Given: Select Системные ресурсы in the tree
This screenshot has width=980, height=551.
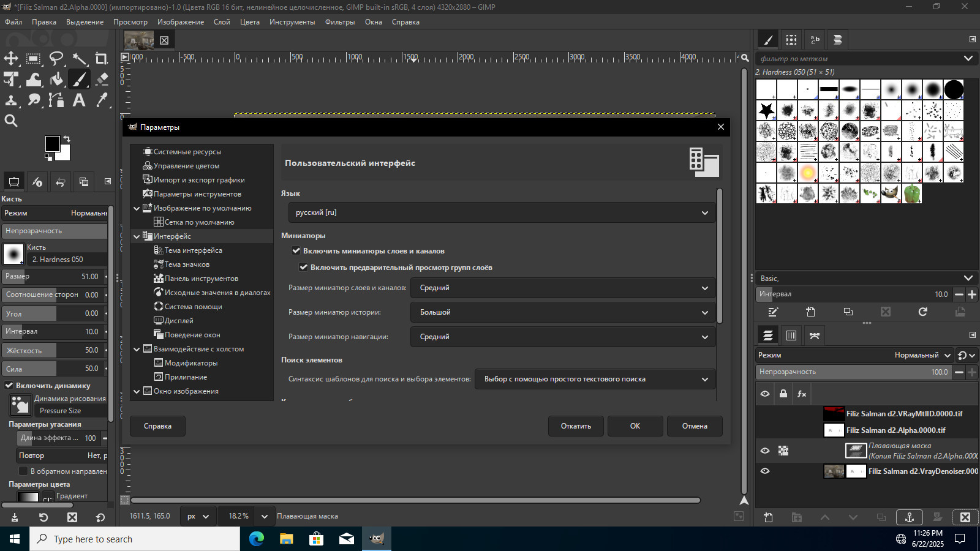Looking at the screenshot, I should [187, 152].
